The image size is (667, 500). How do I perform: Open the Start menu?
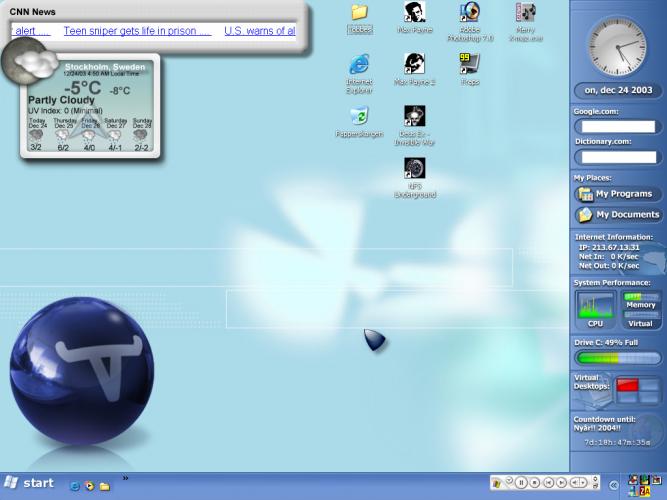point(29,484)
